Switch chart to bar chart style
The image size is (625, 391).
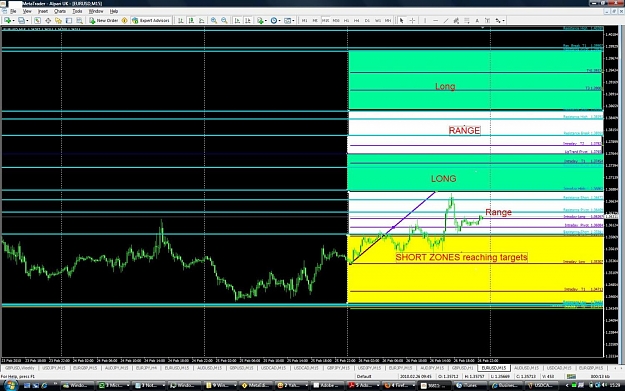[x=181, y=20]
